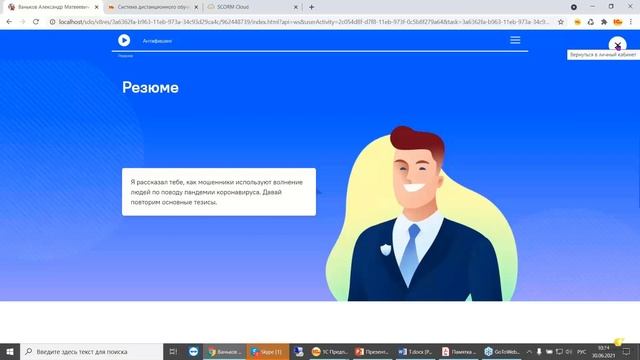Reload the page with the refresh icon

36,22
